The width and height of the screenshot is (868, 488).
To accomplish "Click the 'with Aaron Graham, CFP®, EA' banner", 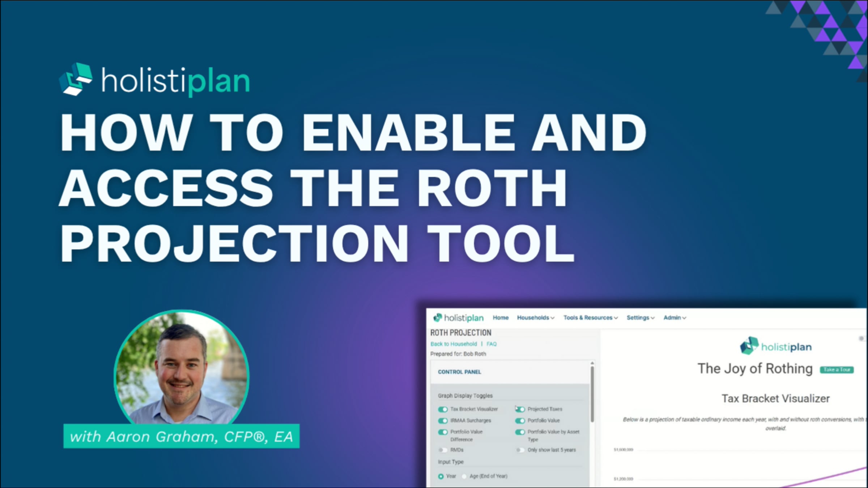I will point(182,436).
